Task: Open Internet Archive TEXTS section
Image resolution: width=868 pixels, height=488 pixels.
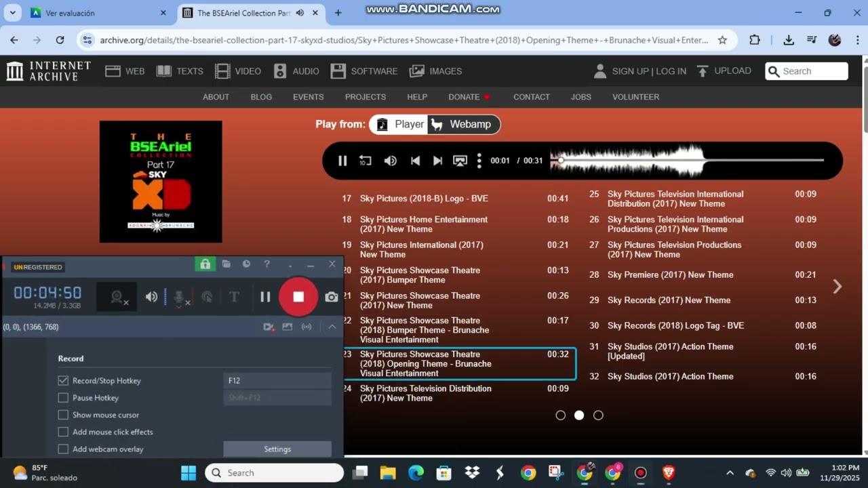Action: pos(180,71)
